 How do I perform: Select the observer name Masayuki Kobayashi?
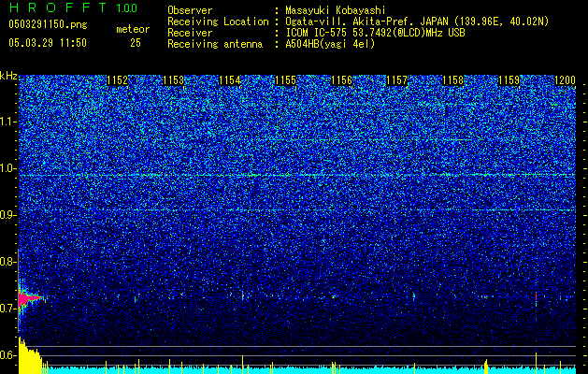[336, 10]
